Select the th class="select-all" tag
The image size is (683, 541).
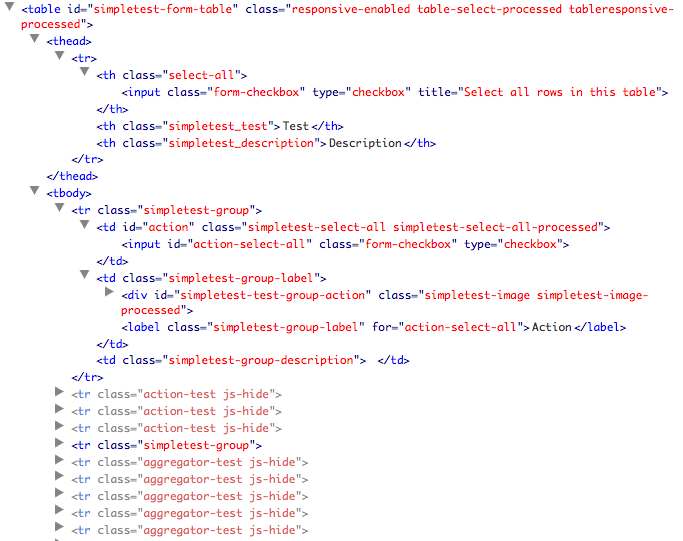click(172, 75)
